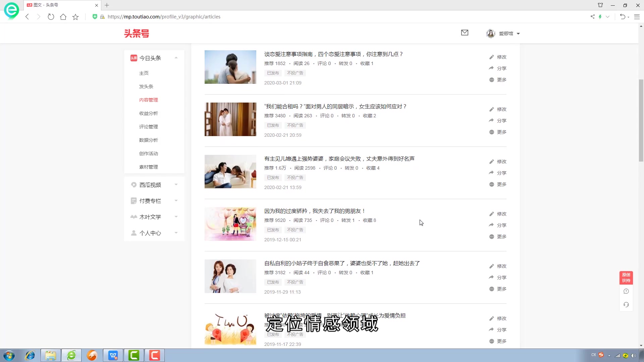Image resolution: width=644 pixels, height=362 pixels.
Task: Open Internet Explorer from the taskbar
Action: coord(30,355)
